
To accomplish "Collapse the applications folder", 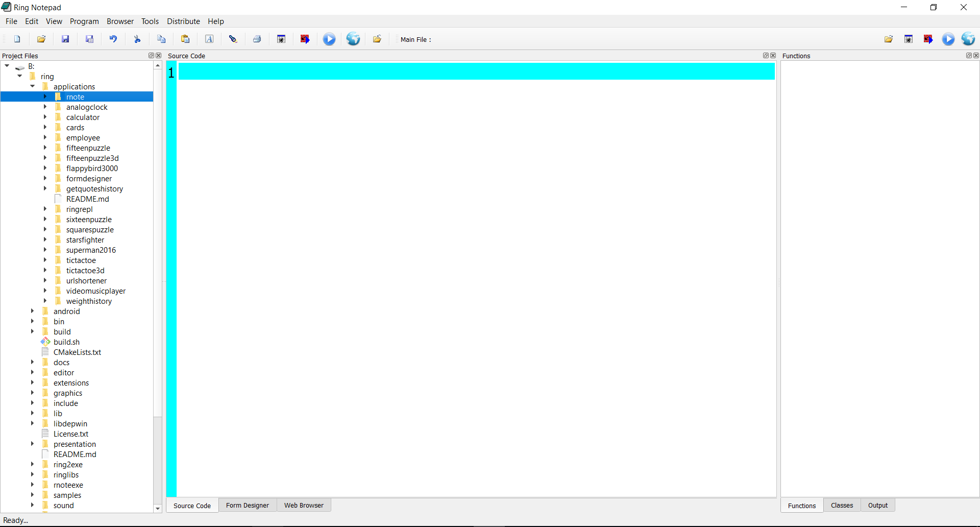I will coord(33,86).
